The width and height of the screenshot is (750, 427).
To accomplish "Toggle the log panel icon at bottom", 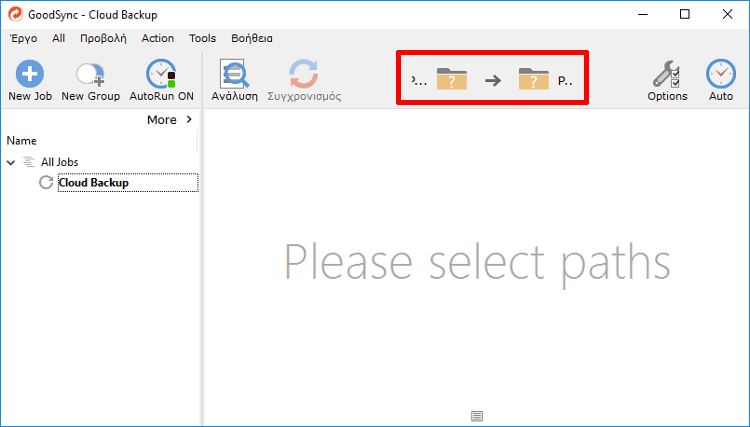I will (477, 416).
